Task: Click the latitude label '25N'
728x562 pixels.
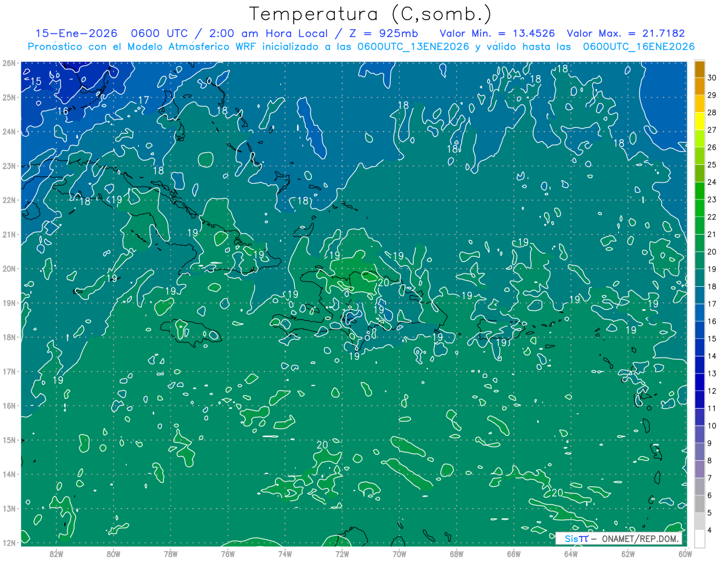Action: 9,97
